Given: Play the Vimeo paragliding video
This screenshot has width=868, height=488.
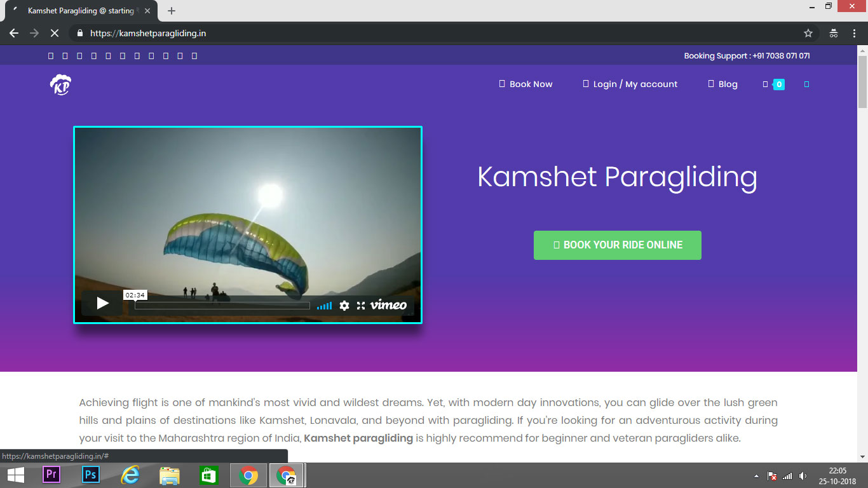Looking at the screenshot, I should 102,304.
